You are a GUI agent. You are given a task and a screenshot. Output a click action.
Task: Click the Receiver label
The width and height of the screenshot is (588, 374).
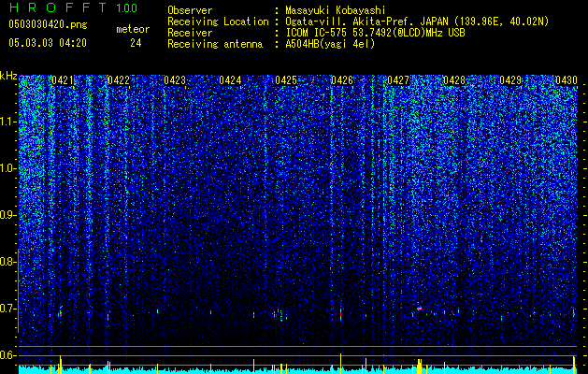tap(190, 33)
